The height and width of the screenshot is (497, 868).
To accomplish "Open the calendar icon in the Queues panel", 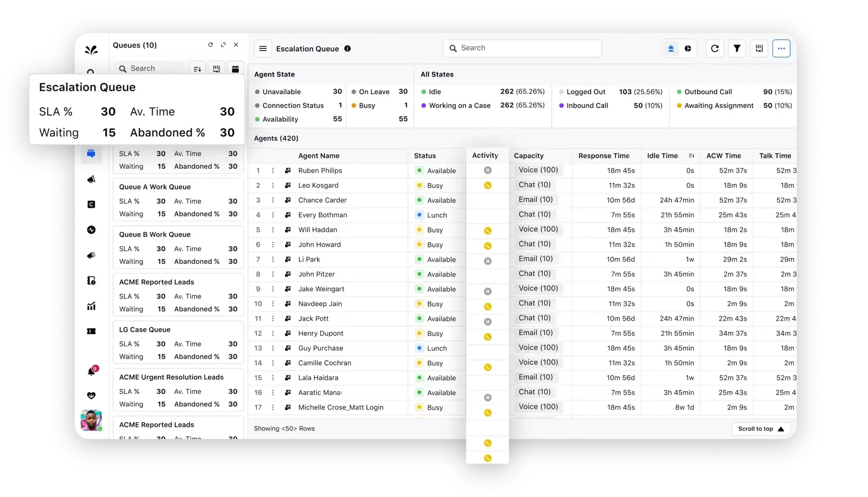I will (235, 68).
